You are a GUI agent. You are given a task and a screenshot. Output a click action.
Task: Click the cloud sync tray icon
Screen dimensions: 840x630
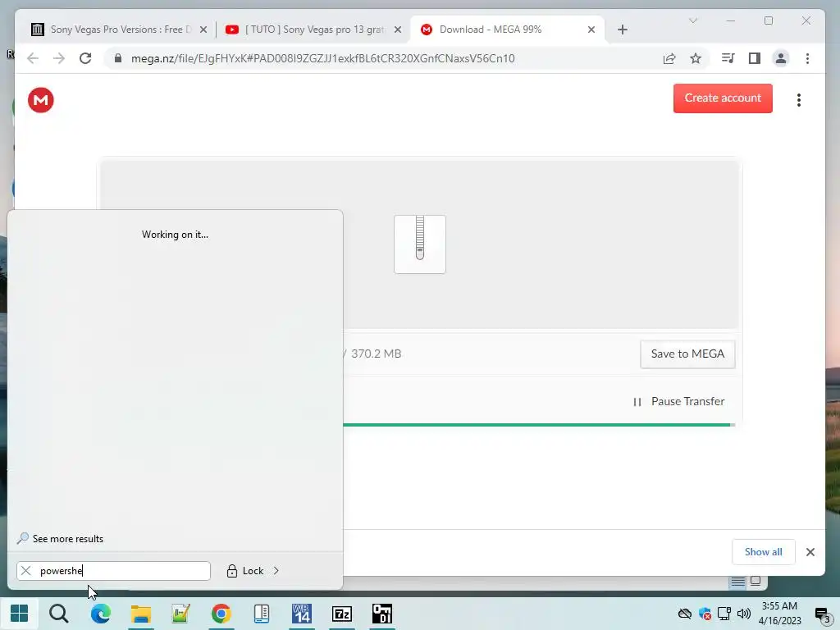point(685,614)
